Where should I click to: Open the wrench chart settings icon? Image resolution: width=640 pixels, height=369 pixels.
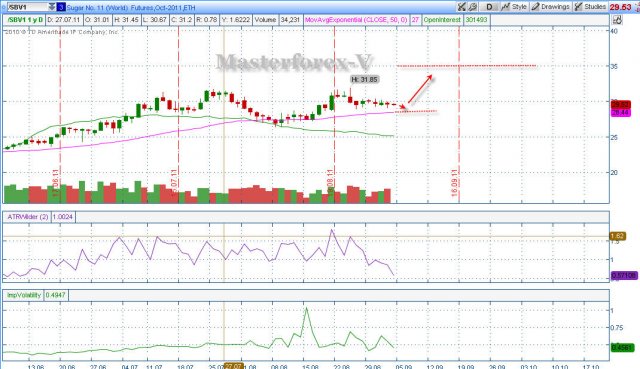click(472, 7)
